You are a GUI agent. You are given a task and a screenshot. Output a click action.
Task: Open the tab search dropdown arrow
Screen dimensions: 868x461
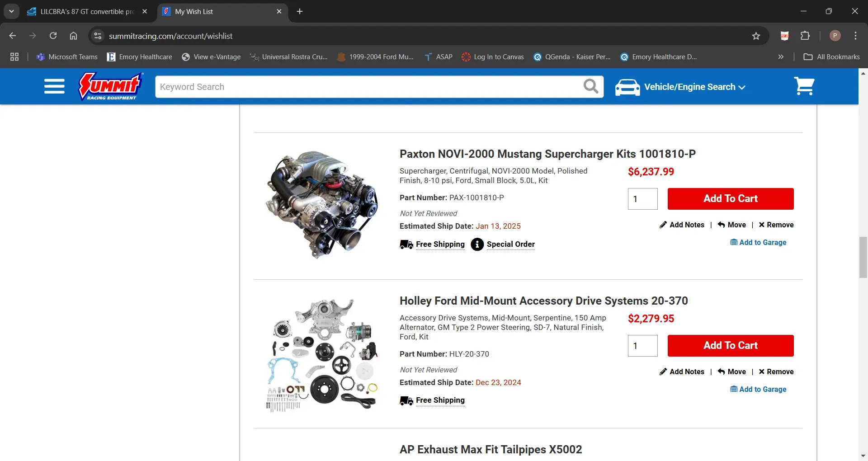point(11,11)
